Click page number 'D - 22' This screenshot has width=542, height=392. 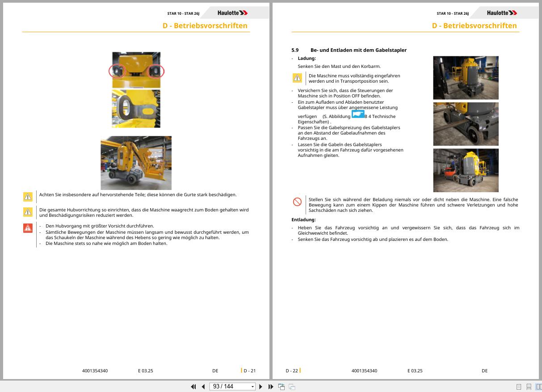(x=292, y=371)
